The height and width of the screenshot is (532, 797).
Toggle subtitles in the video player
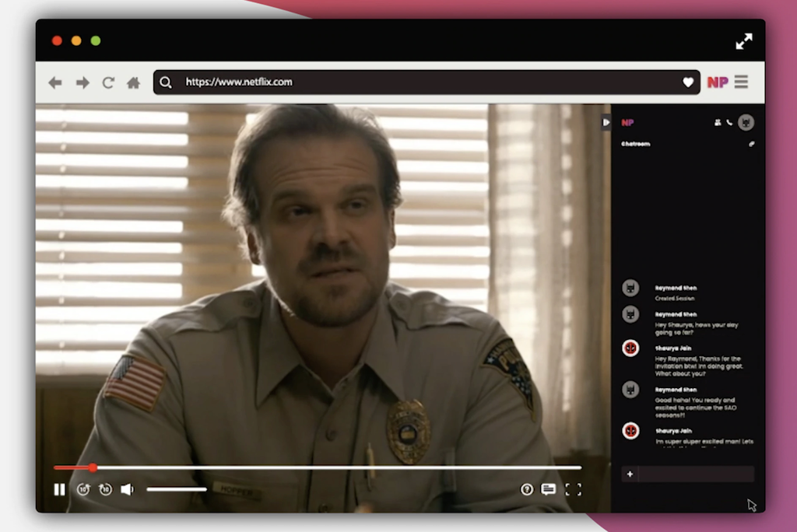[x=549, y=489]
